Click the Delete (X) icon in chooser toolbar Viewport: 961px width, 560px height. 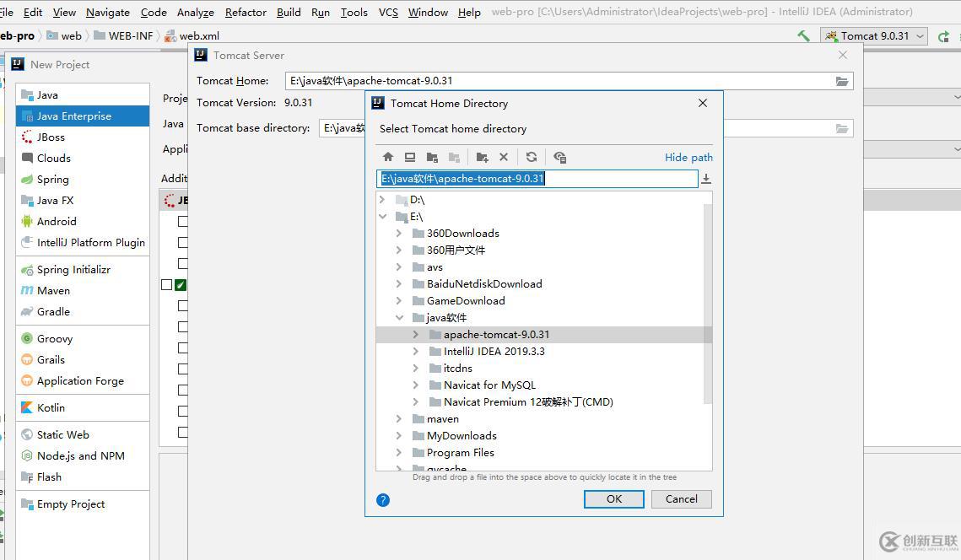(x=503, y=157)
